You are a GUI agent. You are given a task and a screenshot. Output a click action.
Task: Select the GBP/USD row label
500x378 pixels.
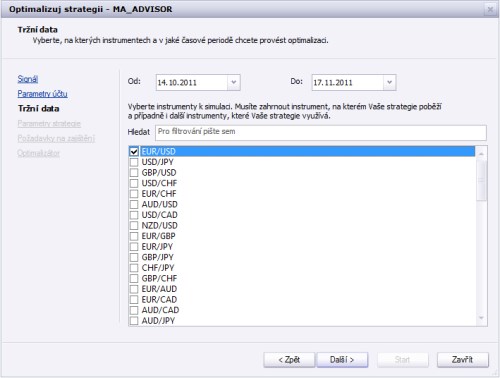tap(159, 173)
